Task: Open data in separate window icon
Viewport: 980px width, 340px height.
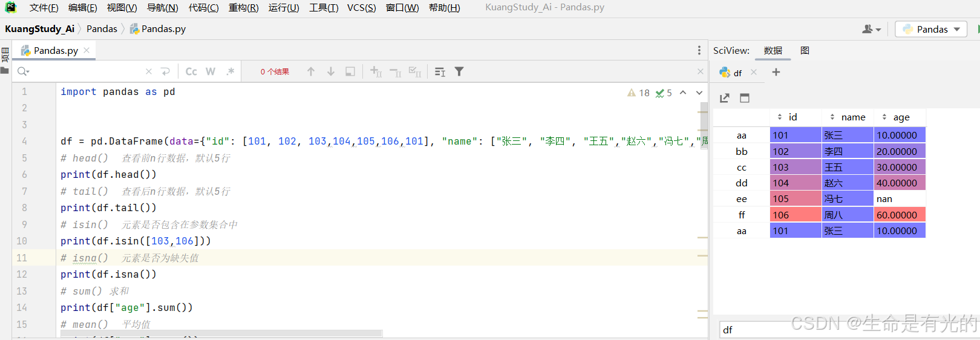Action: point(745,98)
